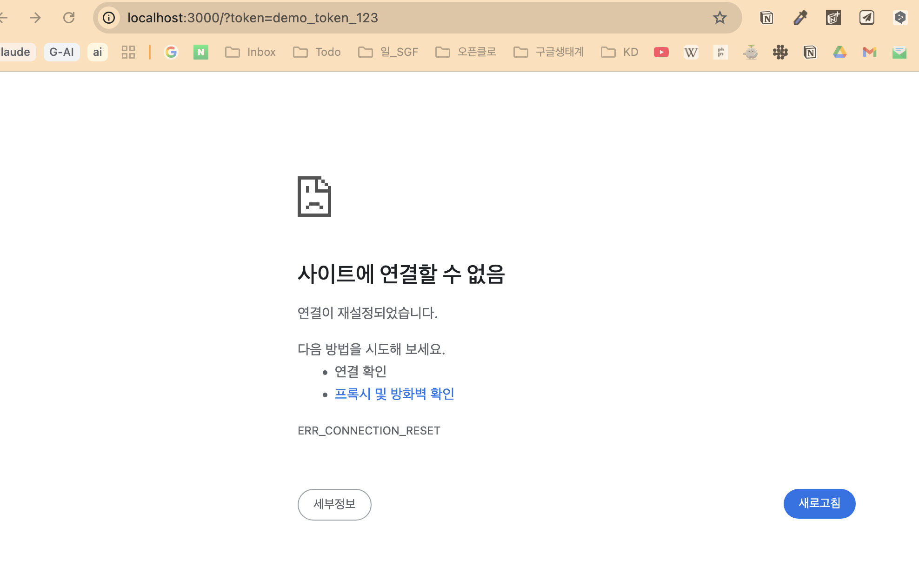Open the Notion extension icon in toolbar

click(x=766, y=18)
